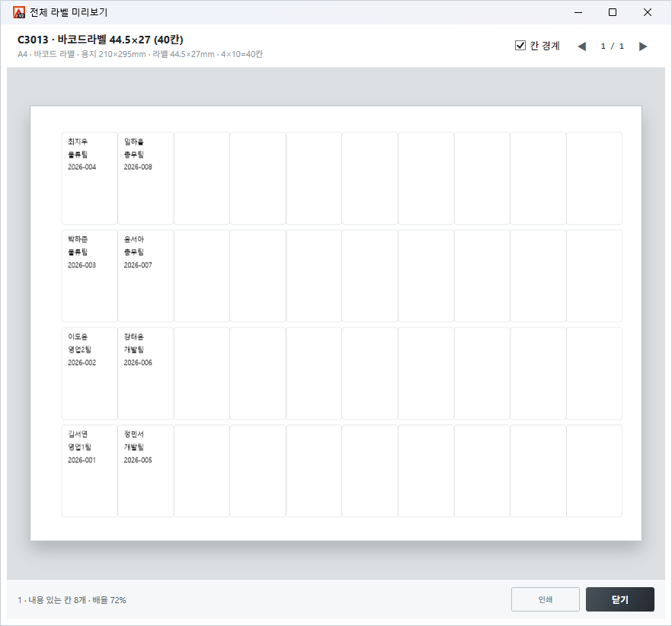Select the label 윤서아 2026-007
The height and width of the screenshot is (626, 672).
[146, 276]
